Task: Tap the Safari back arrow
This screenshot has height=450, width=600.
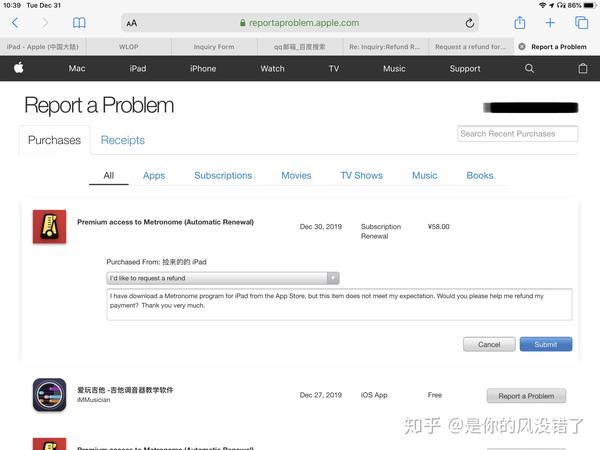Action: 15,23
